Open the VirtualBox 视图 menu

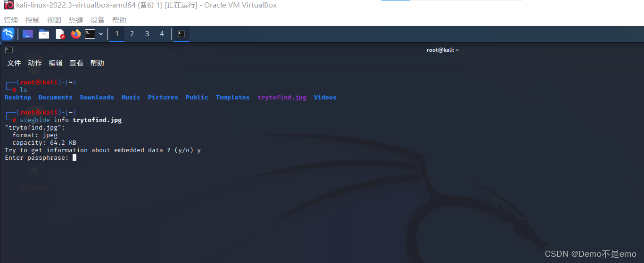coord(54,20)
